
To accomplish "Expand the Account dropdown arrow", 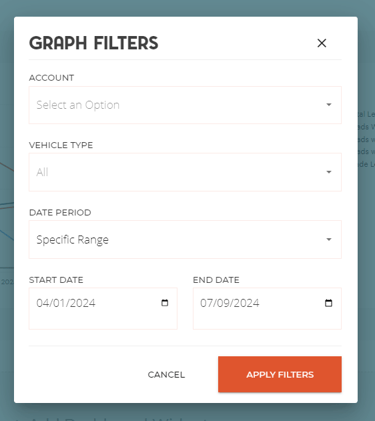I will point(329,105).
